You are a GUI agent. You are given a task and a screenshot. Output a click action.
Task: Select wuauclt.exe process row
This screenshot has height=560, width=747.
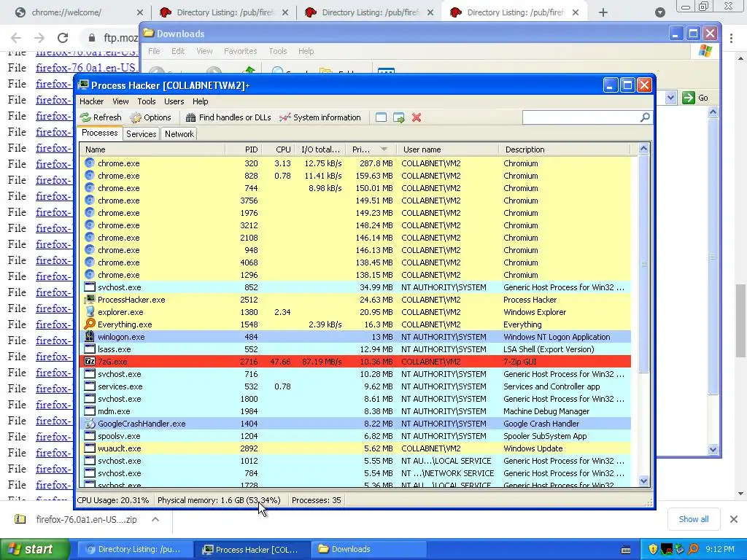click(355, 448)
